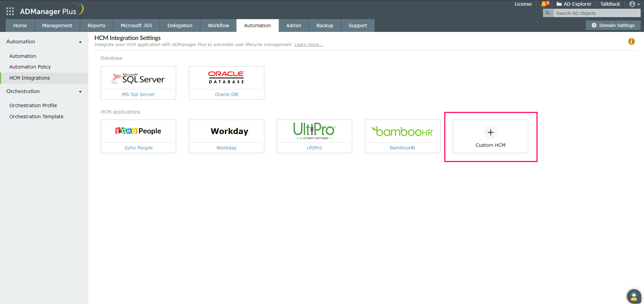Select the Microsoft 365 tab
Image resolution: width=644 pixels, height=304 pixels.
137,26
